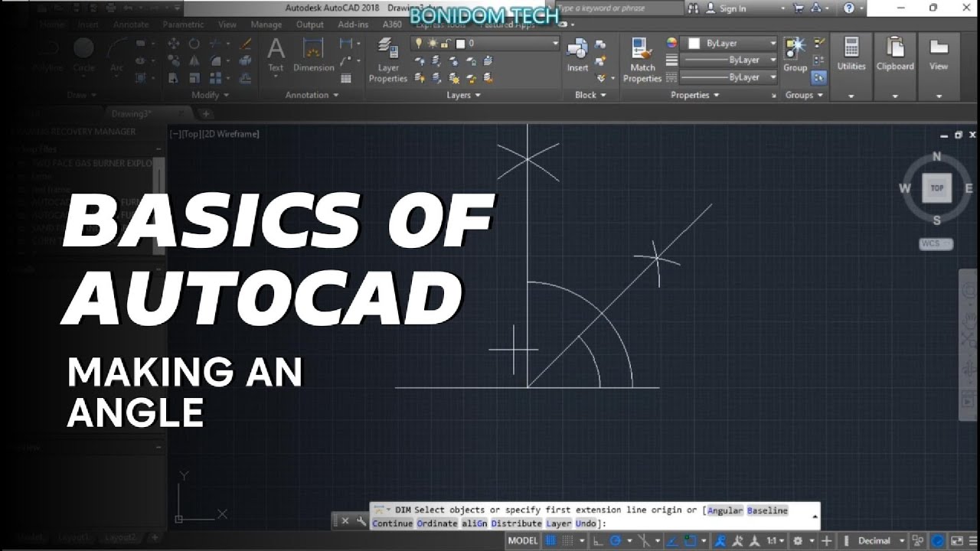
Task: Open the Add-ins ribbon tab
Action: coord(353,24)
